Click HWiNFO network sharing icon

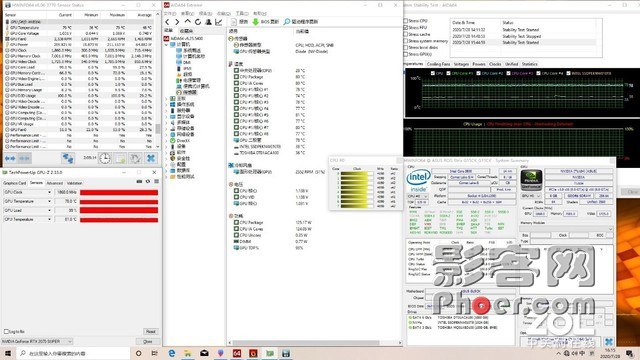pyautogui.click(x=68, y=158)
